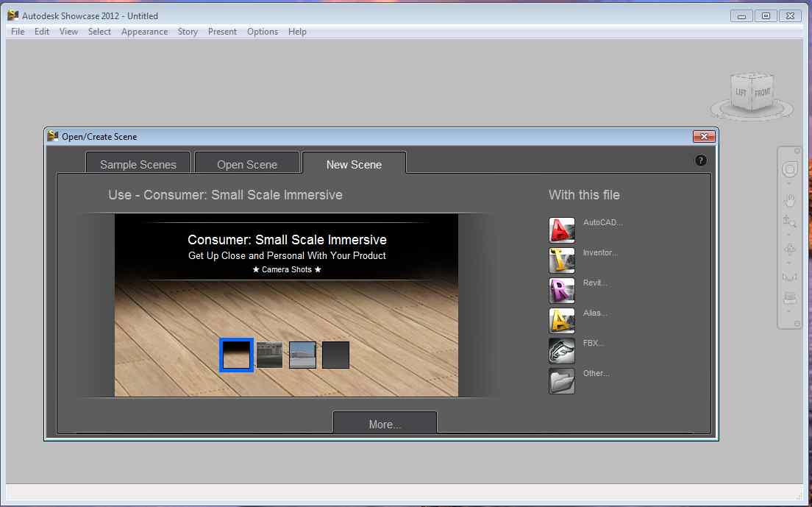Select the orbit tool in navigation bar
This screenshot has width=812, height=507.
point(790,249)
